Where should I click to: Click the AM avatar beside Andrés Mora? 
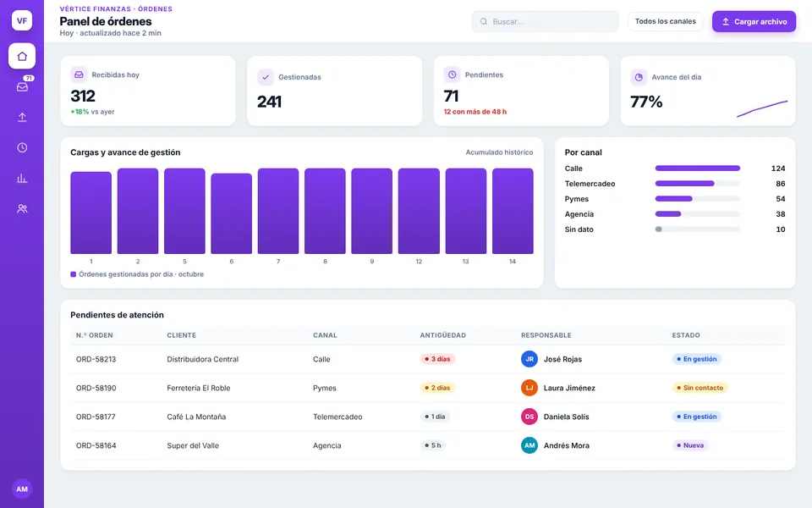pos(529,445)
